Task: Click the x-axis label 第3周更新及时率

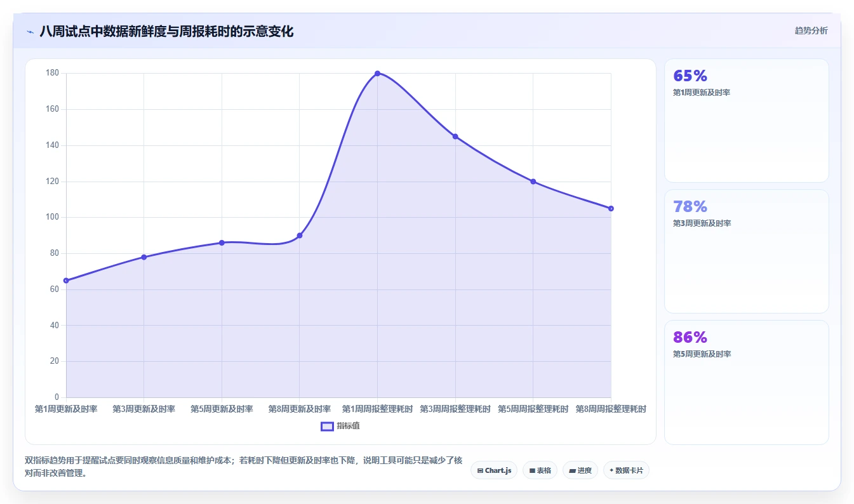Action: [x=144, y=409]
